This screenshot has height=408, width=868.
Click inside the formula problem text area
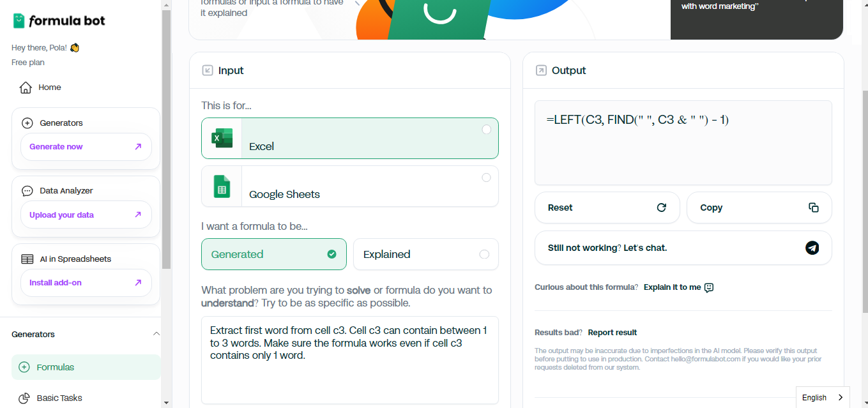[349, 361]
